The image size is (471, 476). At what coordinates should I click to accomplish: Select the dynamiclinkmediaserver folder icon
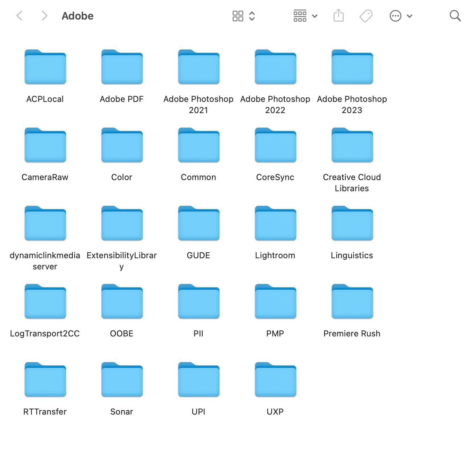click(x=45, y=223)
